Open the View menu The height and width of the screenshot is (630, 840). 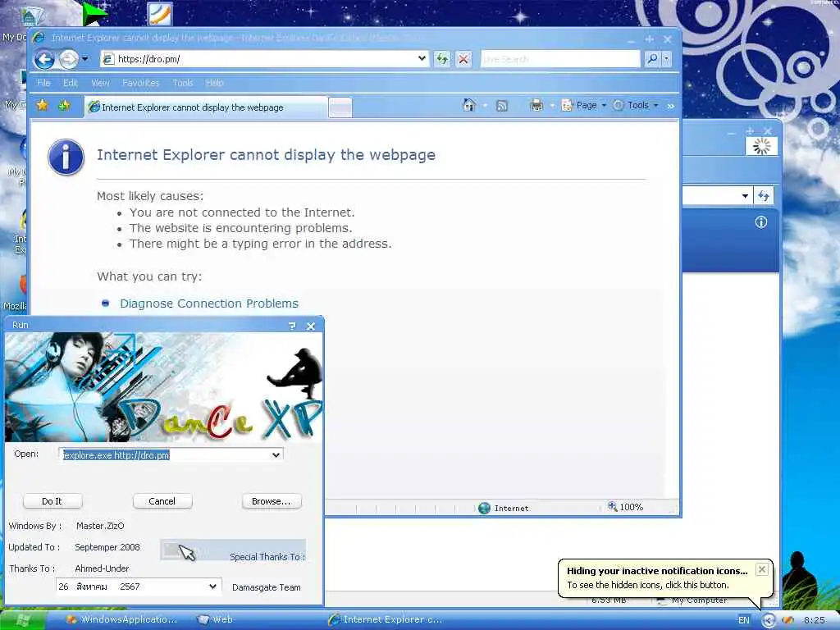(x=100, y=83)
